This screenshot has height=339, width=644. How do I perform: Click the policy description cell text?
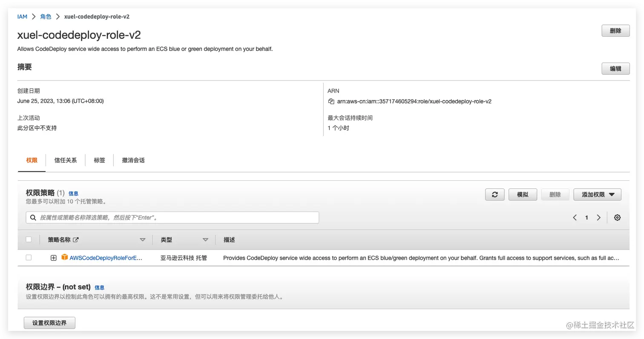pyautogui.click(x=421, y=258)
